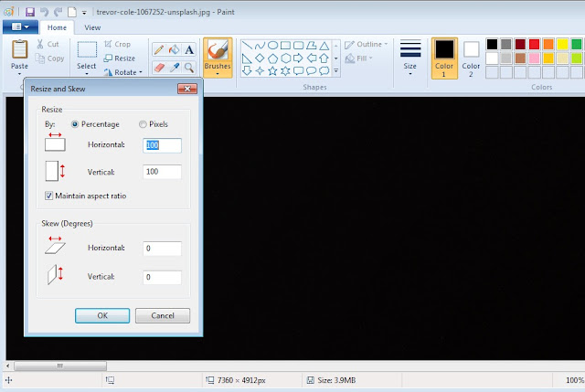Click the Crop tool
This screenshot has width=585, height=392.
point(118,44)
